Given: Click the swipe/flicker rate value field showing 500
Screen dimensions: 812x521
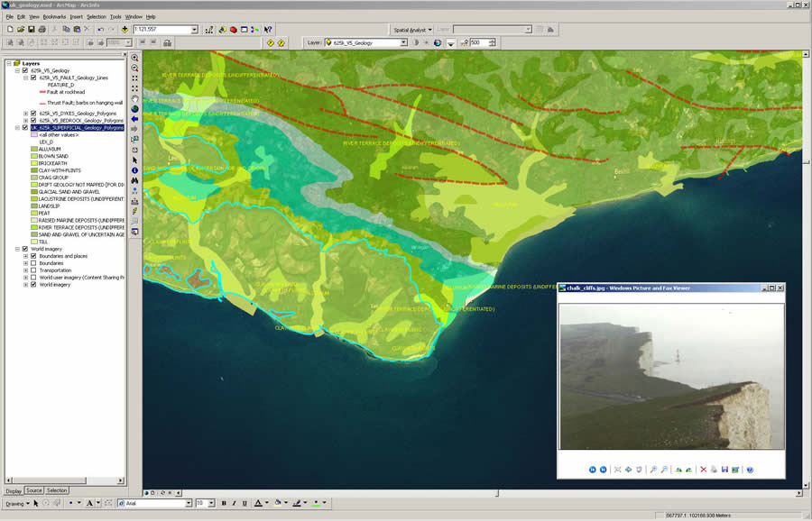Looking at the screenshot, I should (x=480, y=42).
